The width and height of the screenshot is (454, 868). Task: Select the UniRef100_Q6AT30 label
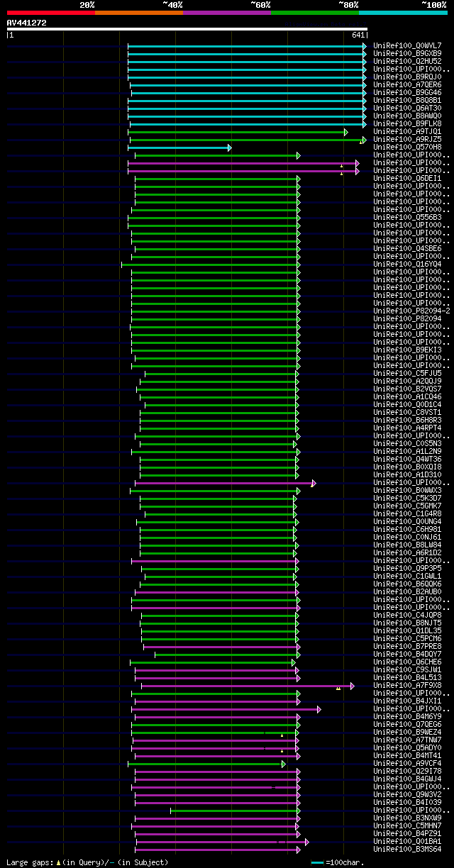pyautogui.click(x=407, y=108)
